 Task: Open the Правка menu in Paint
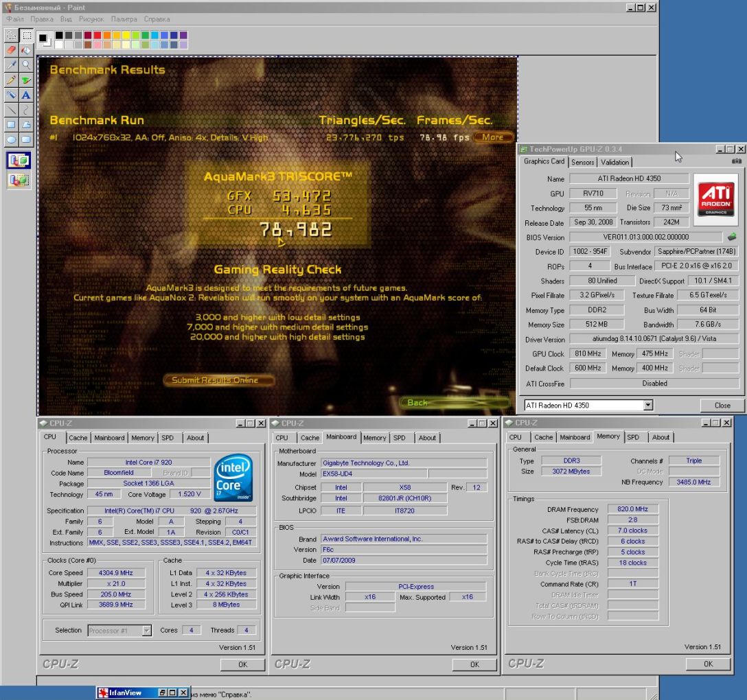(42, 19)
